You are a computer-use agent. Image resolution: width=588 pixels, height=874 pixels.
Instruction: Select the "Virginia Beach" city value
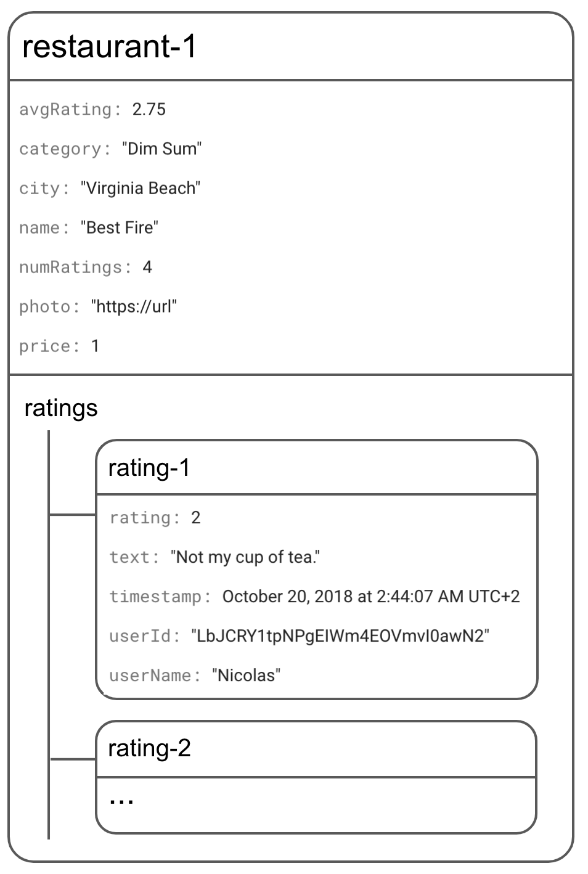(x=141, y=189)
